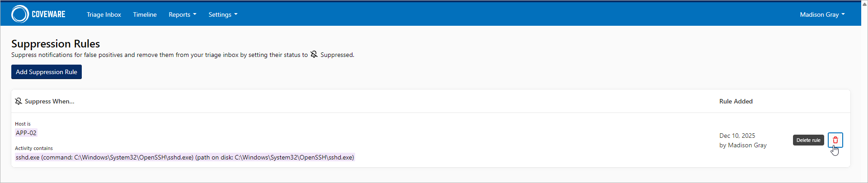Click the muted bell icon beside Suppress When

point(19,101)
